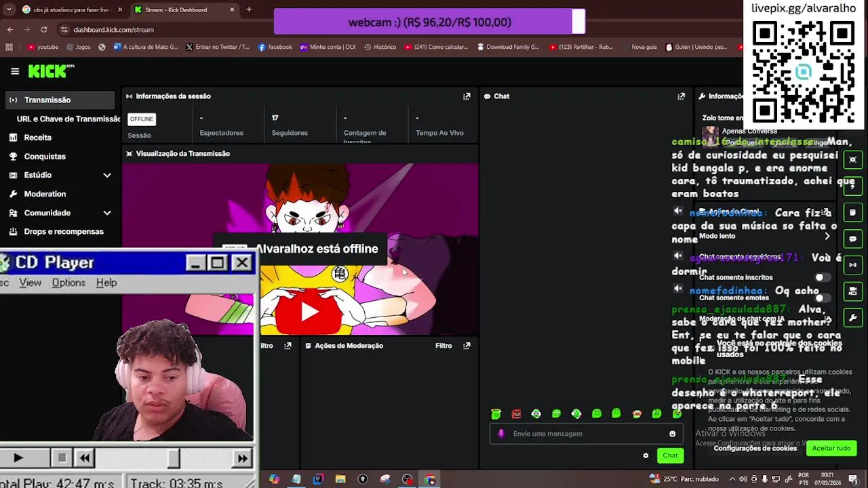Open View menu in CD Player

pyautogui.click(x=30, y=283)
